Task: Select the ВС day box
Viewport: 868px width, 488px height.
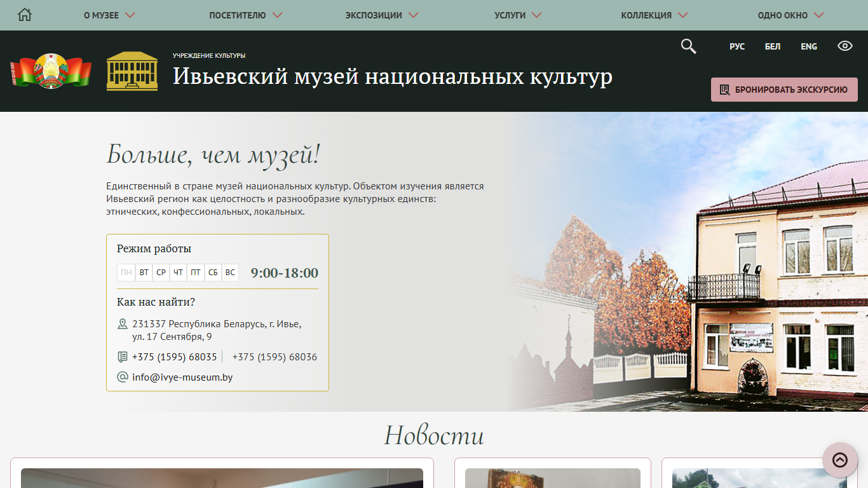Action: click(230, 273)
